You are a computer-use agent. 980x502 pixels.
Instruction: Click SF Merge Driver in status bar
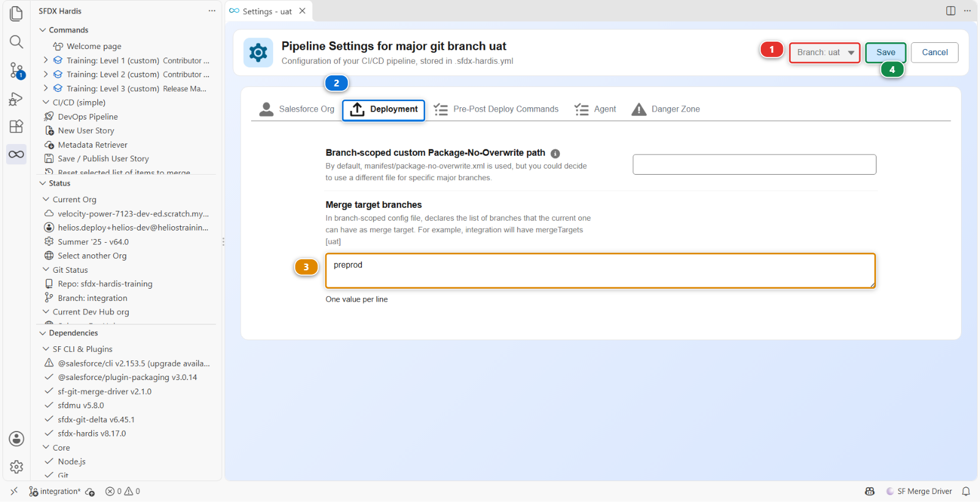(x=919, y=492)
